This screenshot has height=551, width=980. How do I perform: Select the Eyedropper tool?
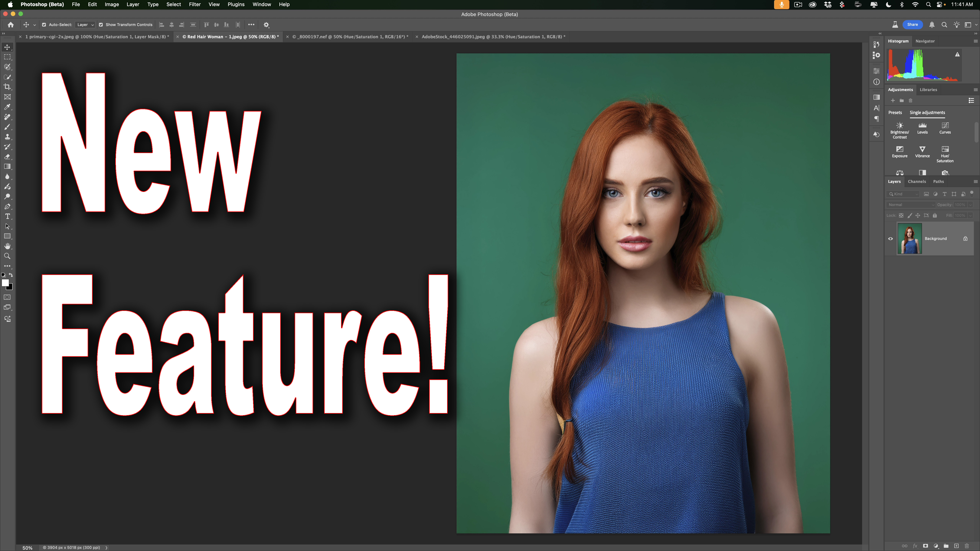[x=7, y=107]
